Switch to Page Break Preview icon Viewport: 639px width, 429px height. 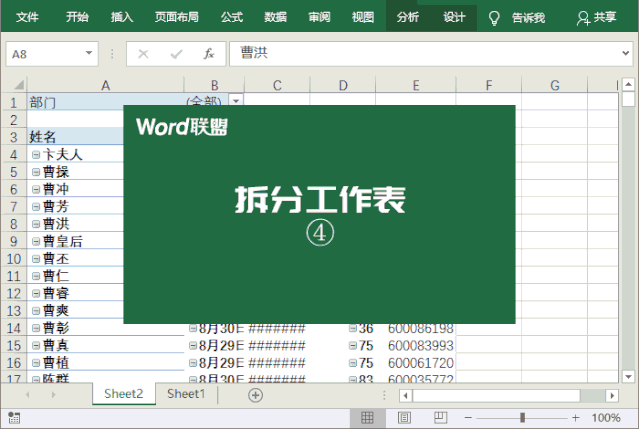[x=440, y=417]
